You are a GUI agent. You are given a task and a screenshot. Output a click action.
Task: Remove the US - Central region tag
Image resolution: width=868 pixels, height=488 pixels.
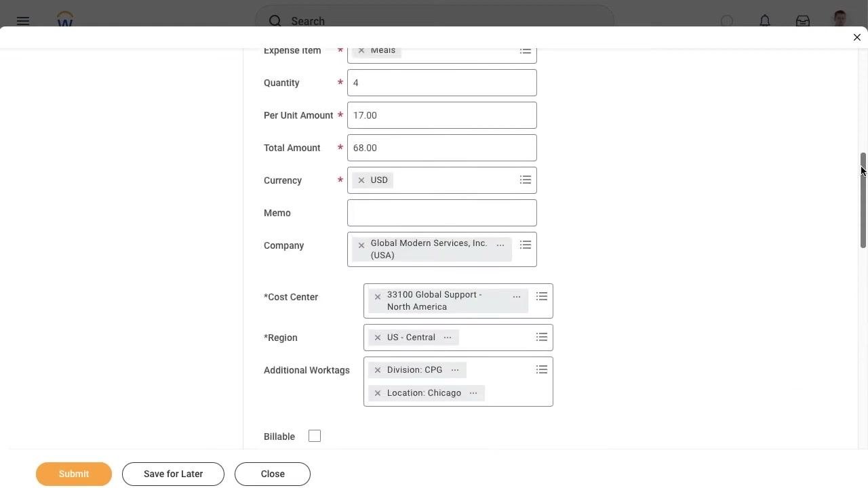point(378,338)
